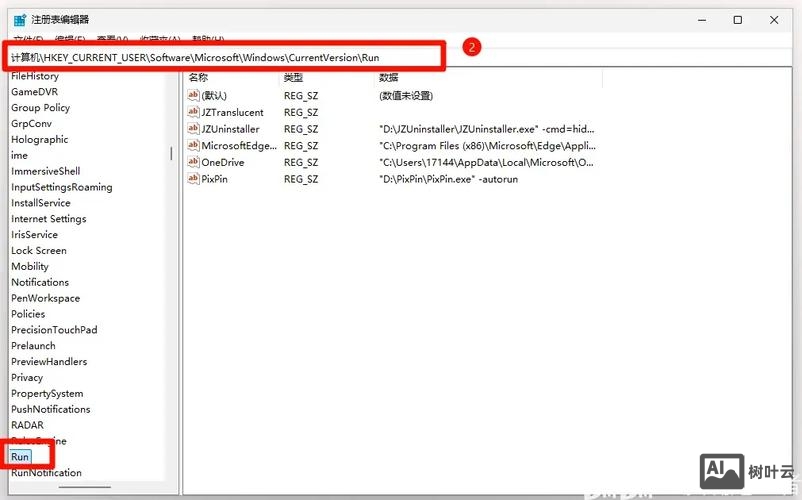
Task: Select the PenWorkspace key
Action: (x=46, y=298)
